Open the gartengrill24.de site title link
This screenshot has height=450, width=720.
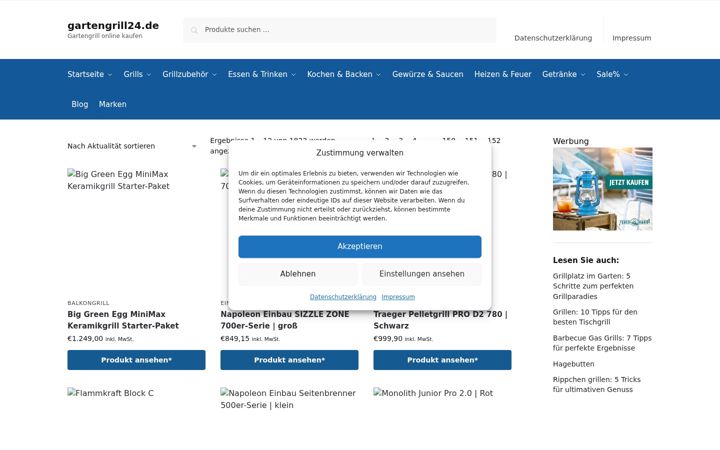(x=113, y=26)
